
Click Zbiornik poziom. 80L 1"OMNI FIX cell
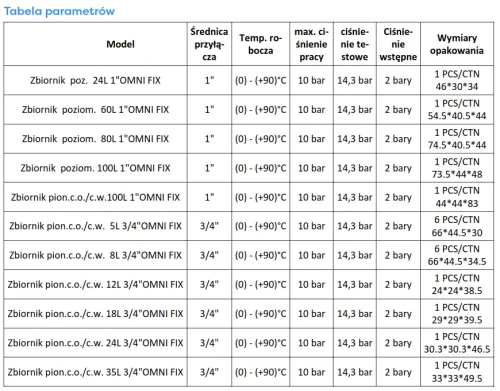(96, 139)
